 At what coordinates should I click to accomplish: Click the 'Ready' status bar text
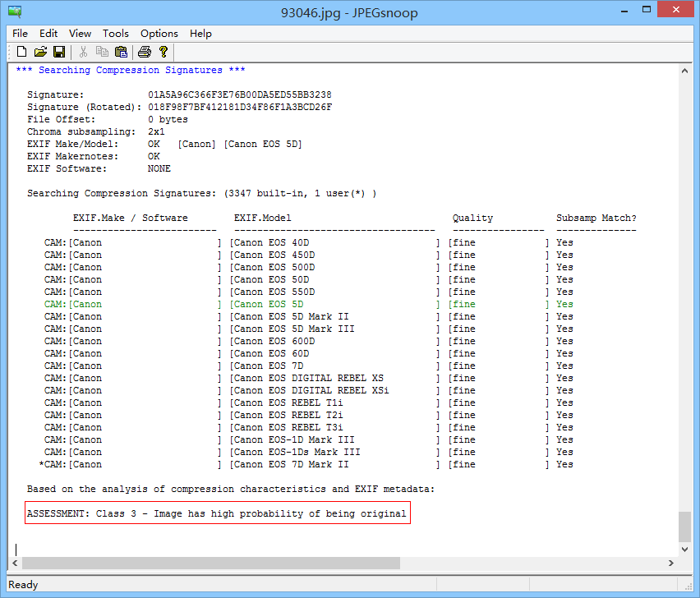[23, 585]
